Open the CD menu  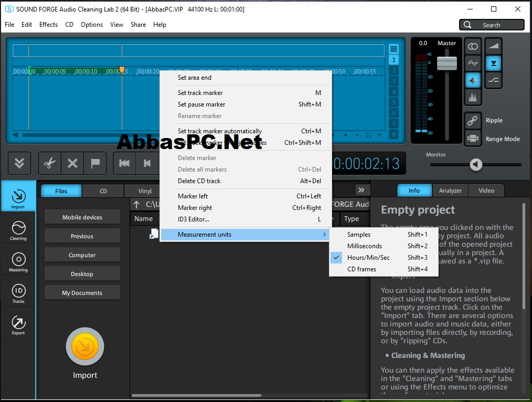69,25
